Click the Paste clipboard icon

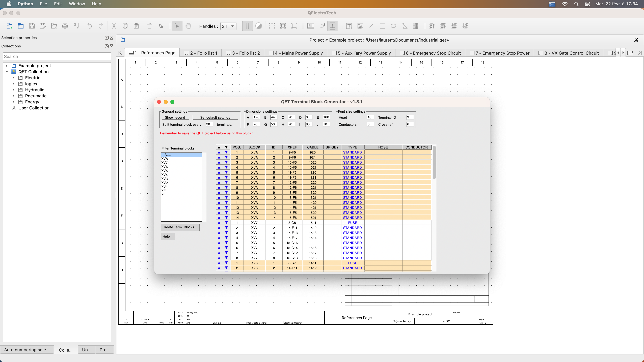[x=136, y=26]
